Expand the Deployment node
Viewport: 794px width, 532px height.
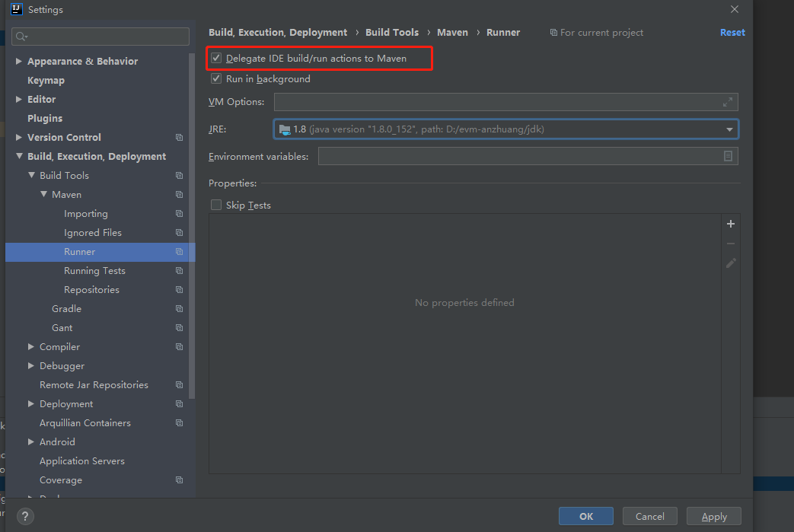pyautogui.click(x=31, y=403)
